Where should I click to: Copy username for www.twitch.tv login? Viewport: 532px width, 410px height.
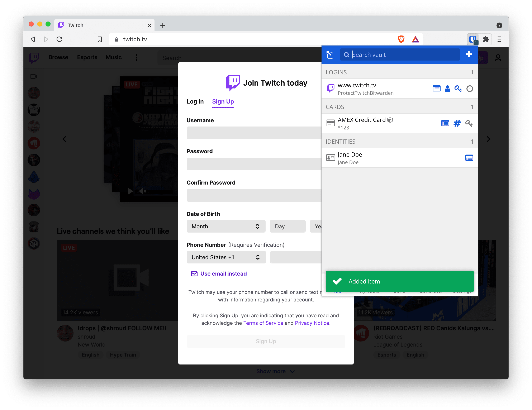point(447,89)
